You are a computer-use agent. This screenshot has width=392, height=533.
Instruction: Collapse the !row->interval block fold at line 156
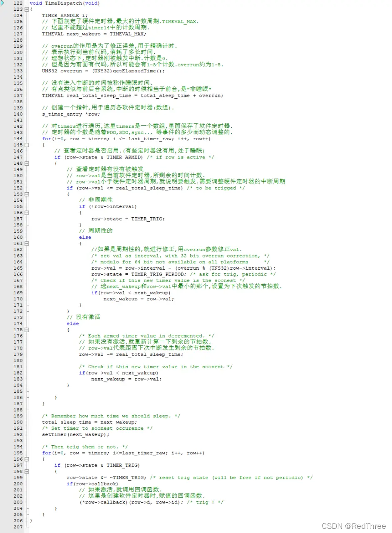27,213
